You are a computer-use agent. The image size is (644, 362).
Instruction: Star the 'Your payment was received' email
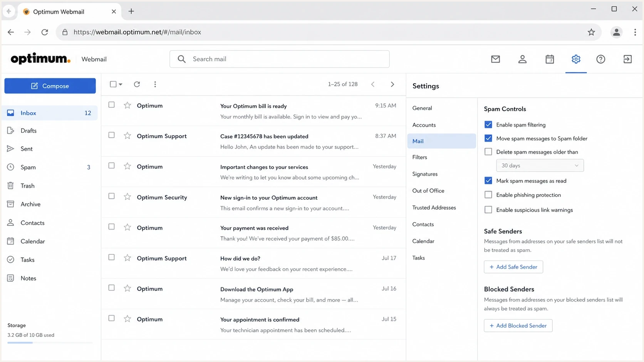pyautogui.click(x=127, y=227)
